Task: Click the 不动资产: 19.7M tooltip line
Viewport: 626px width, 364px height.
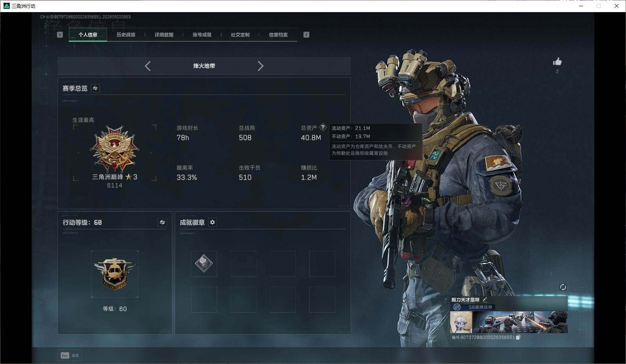Action: point(351,137)
